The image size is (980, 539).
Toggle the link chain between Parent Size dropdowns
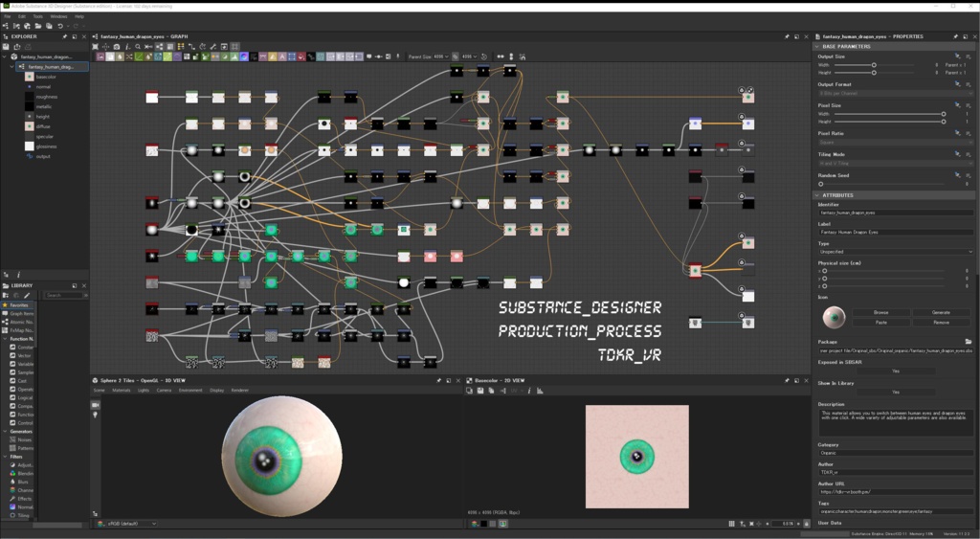coord(455,56)
